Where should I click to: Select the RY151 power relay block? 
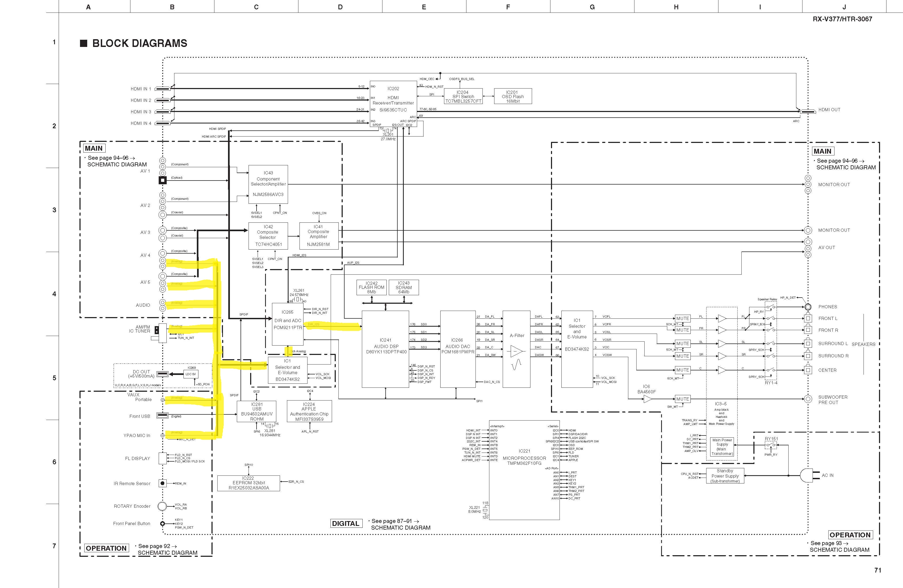point(771,445)
